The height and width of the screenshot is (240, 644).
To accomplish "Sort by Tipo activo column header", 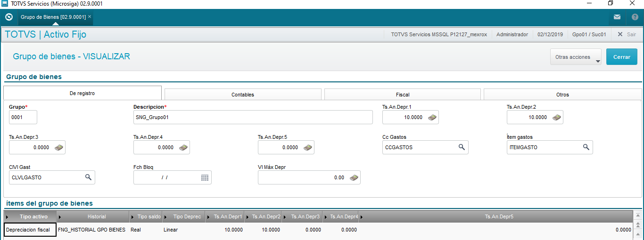I will pyautogui.click(x=30, y=216).
